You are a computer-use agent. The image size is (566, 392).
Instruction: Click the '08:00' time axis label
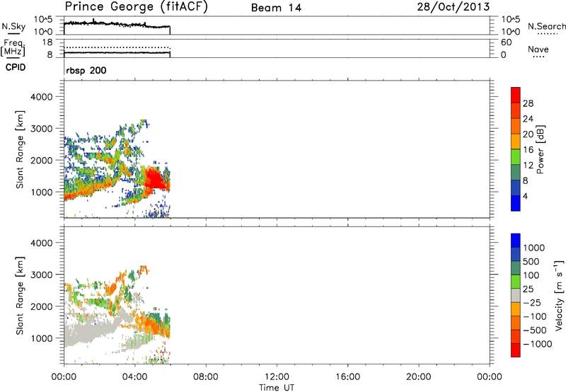coord(206,377)
